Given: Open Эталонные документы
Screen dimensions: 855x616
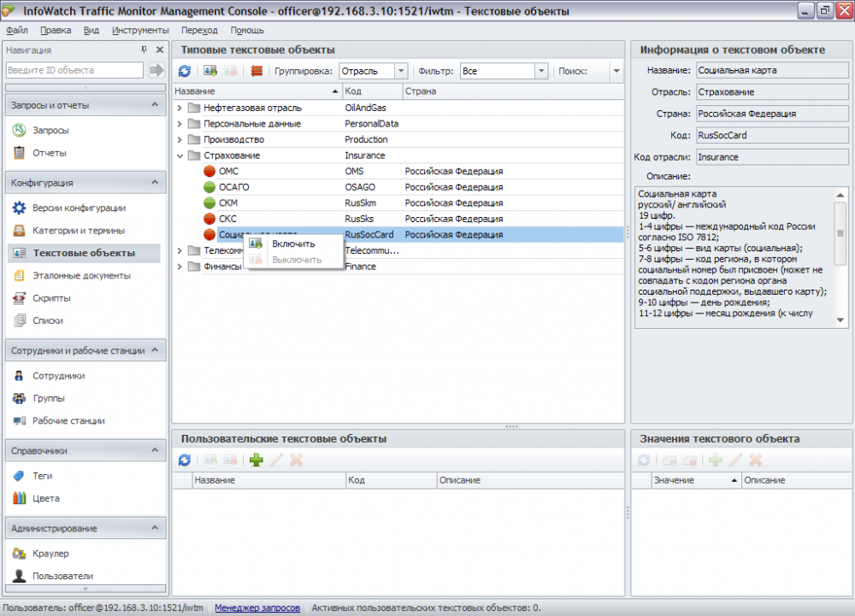Looking at the screenshot, I should pos(82,276).
